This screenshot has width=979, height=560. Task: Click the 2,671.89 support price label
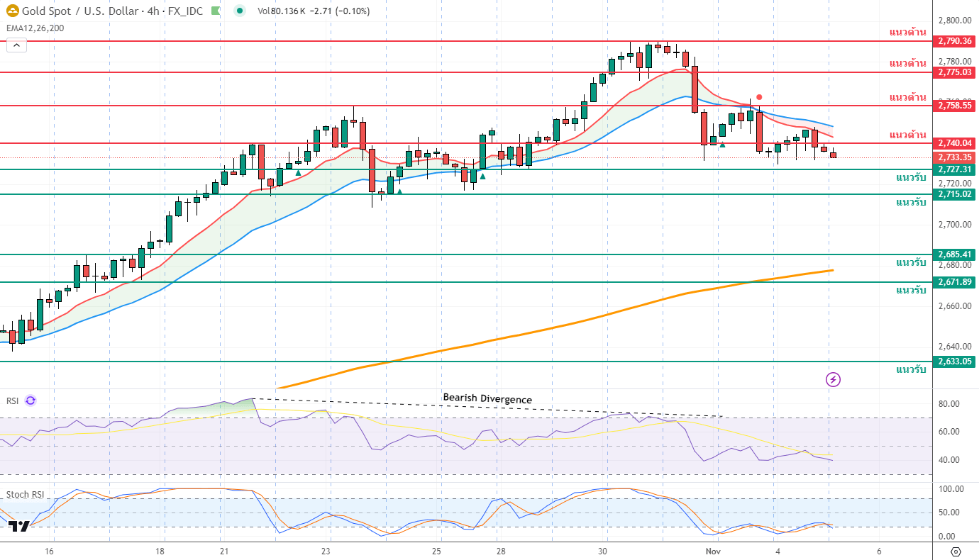955,282
